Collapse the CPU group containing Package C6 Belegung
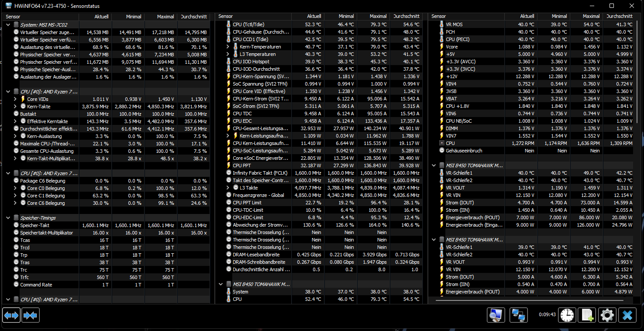Viewport: 644px width, 331px height. pyautogui.click(x=8, y=173)
